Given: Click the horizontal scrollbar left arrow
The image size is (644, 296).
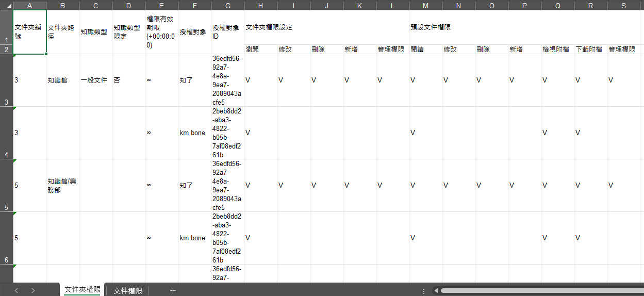Looking at the screenshot, I should (436, 291).
